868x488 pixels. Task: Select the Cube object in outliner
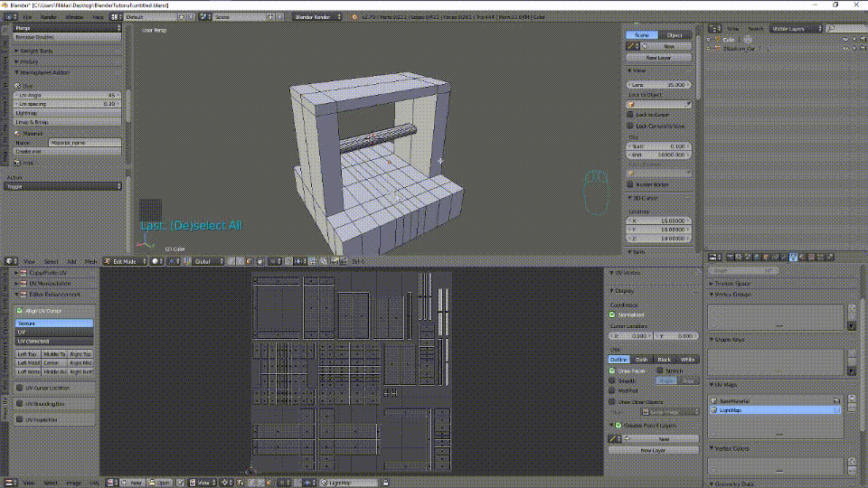click(x=730, y=40)
